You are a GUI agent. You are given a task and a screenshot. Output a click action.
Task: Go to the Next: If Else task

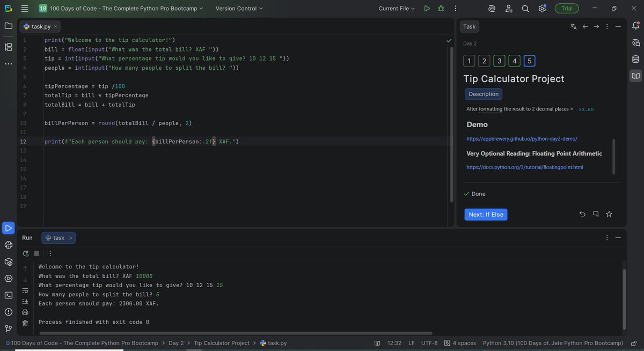(486, 215)
